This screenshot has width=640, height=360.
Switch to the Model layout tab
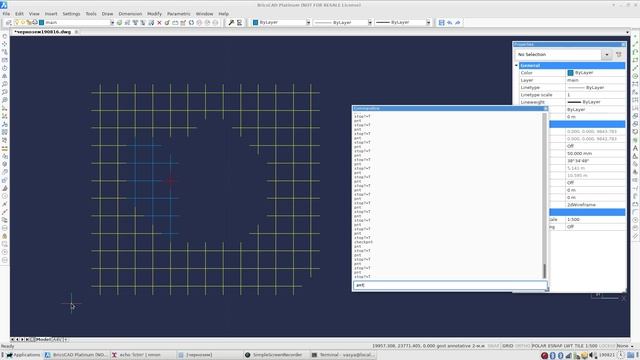coord(43,340)
